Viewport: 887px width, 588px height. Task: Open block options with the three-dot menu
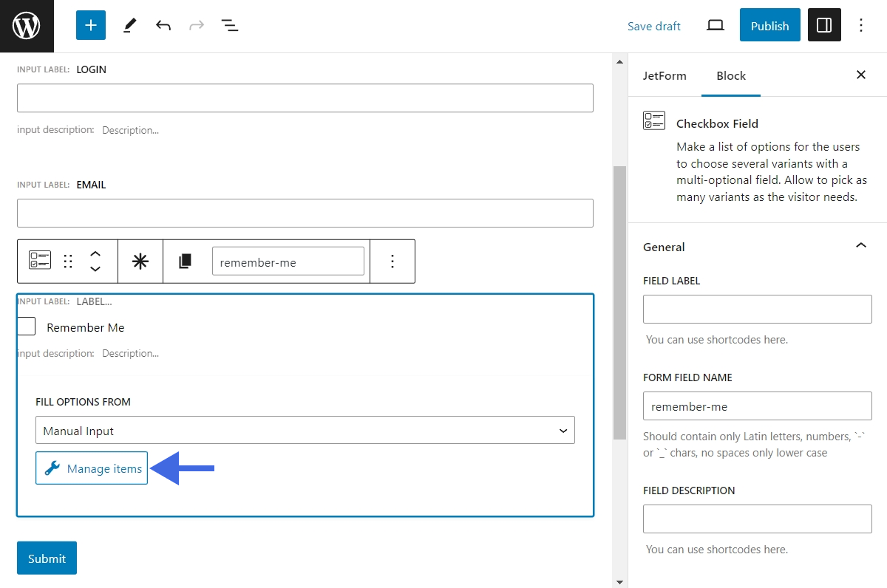[x=392, y=261]
